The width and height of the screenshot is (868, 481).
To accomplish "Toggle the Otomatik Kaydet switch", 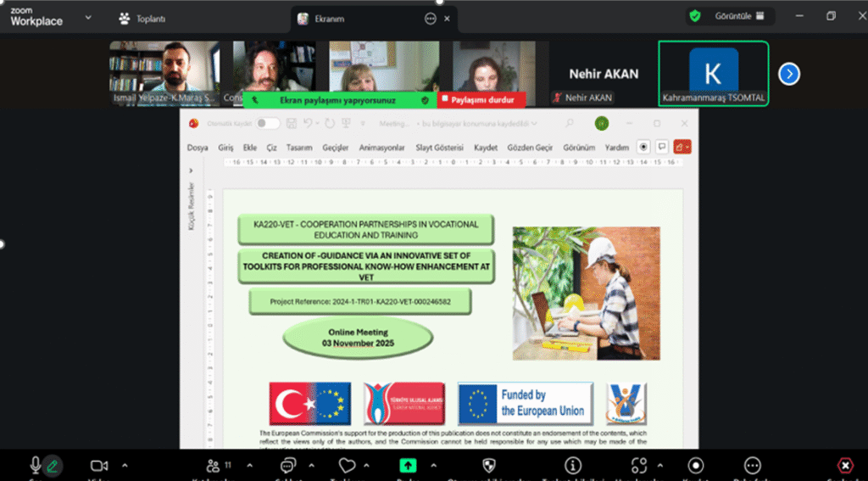I will click(x=268, y=123).
